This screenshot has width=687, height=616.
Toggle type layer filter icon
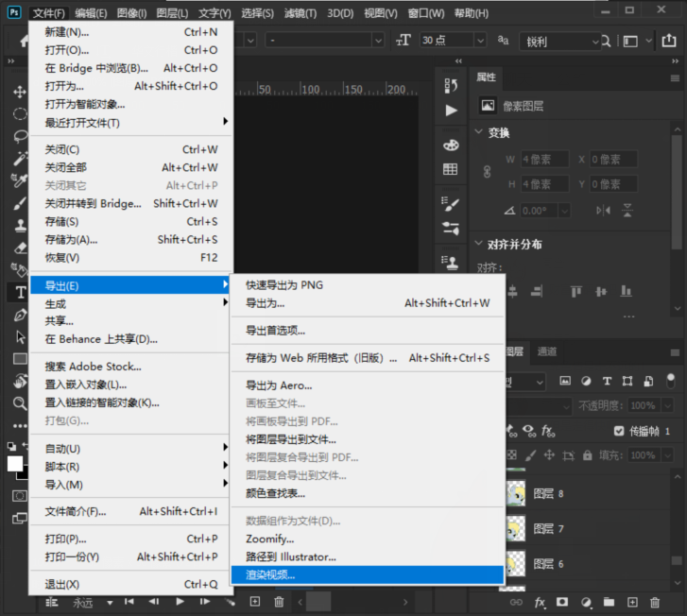[607, 381]
